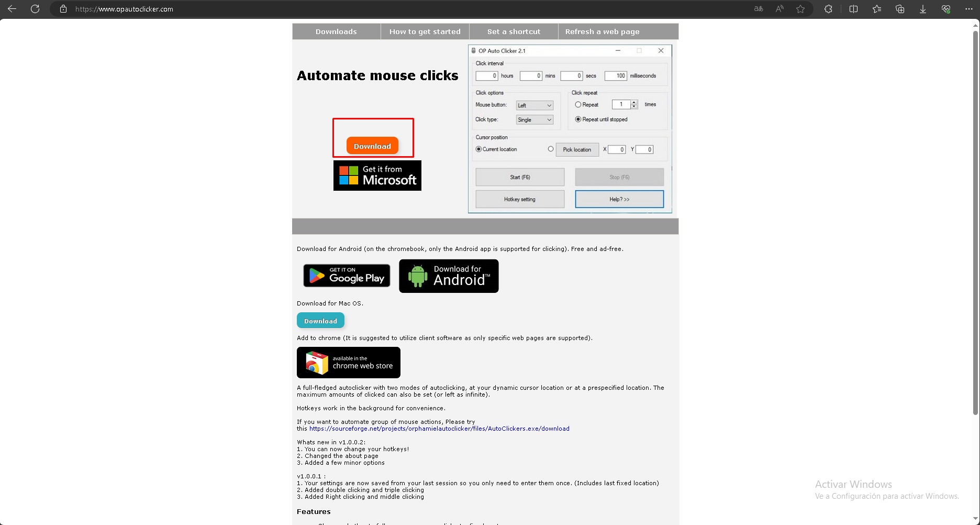Click the page's vertical scrollbar
The height and width of the screenshot is (525, 980).
pos(976,223)
